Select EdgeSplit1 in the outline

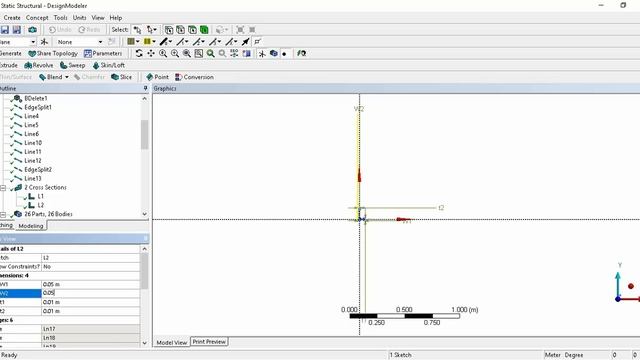click(x=38, y=107)
